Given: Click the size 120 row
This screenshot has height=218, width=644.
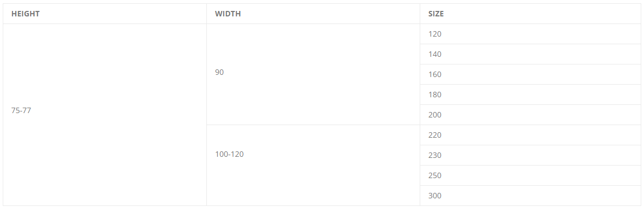Looking at the screenshot, I should [x=530, y=34].
